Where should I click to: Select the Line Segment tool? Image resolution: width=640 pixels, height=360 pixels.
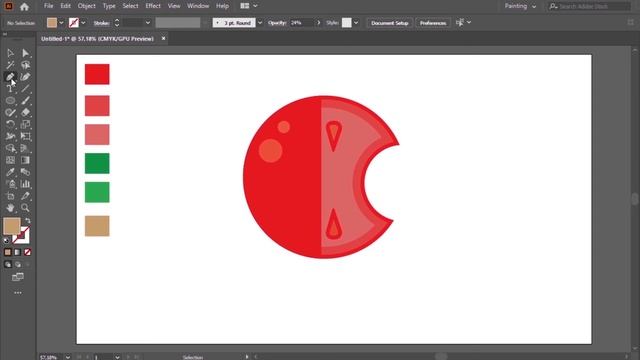(x=25, y=89)
